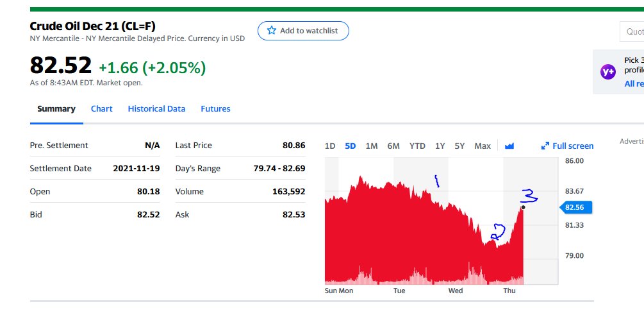
Task: Select the 1Y chart range
Action: [440, 146]
